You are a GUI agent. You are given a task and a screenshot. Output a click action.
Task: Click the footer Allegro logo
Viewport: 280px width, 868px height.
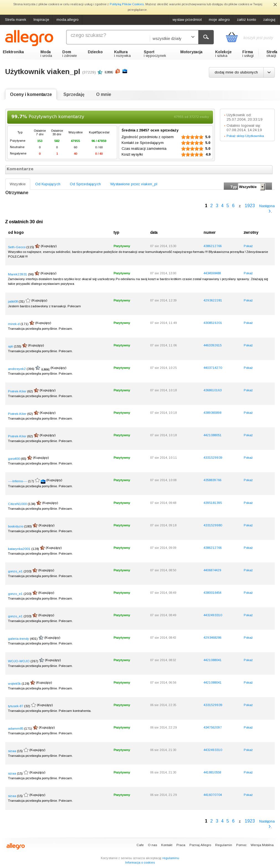[x=16, y=846]
